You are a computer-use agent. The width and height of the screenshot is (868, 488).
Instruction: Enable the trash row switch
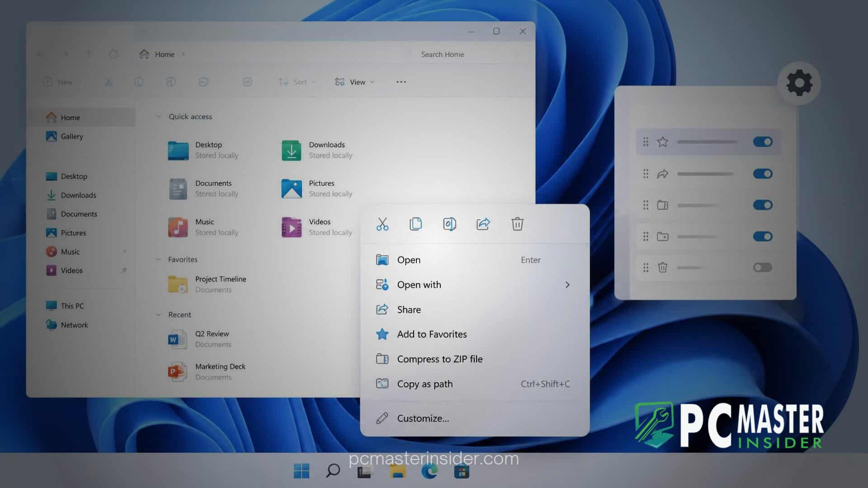pos(763,267)
